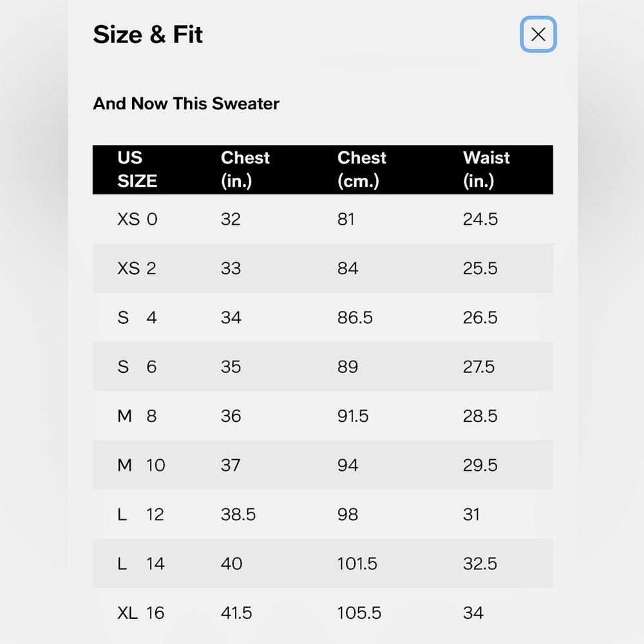Click the S 4 size row
Image resolution: width=644 pixels, height=644 pixels.
click(x=323, y=317)
